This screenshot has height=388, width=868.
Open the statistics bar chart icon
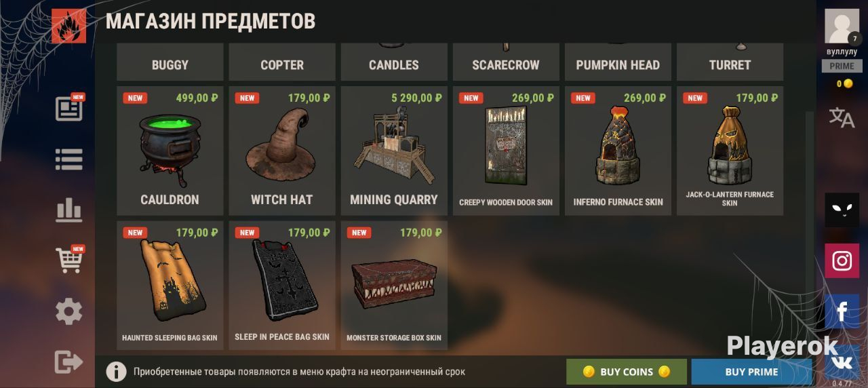tap(68, 210)
